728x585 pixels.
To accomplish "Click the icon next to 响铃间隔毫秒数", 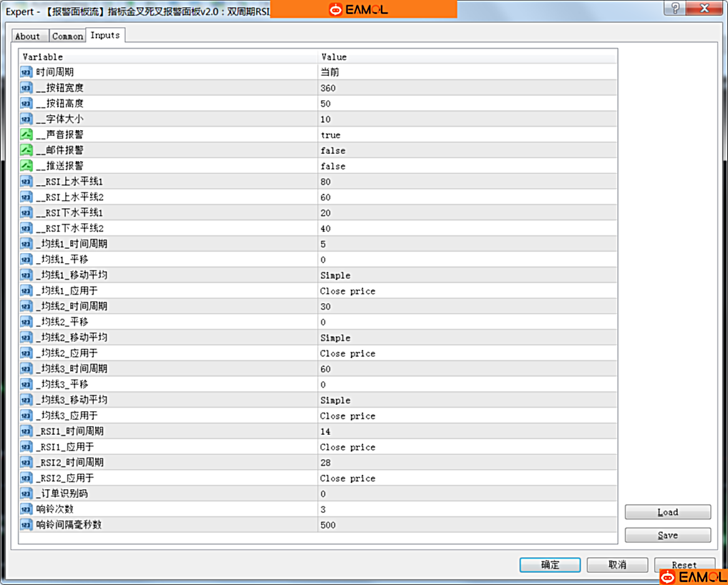I will pyautogui.click(x=26, y=525).
